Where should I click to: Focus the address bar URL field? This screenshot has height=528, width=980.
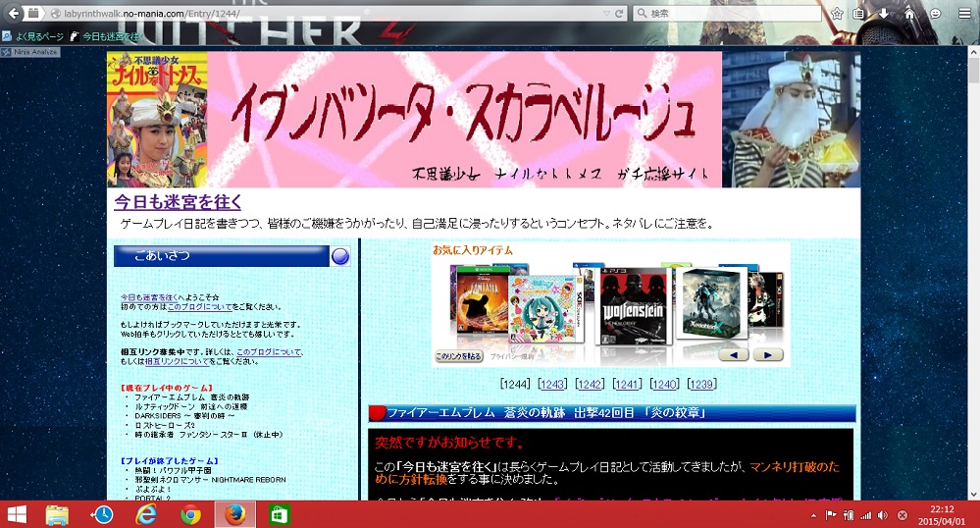point(332,13)
